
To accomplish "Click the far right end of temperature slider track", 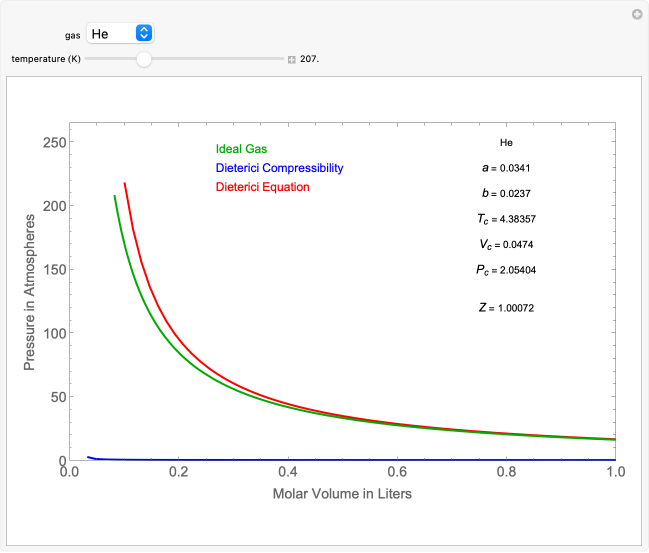I will pyautogui.click(x=283, y=59).
